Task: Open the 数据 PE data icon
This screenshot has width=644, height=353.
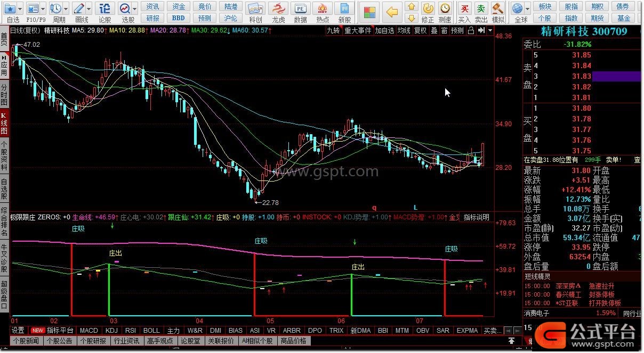Action: click(301, 9)
